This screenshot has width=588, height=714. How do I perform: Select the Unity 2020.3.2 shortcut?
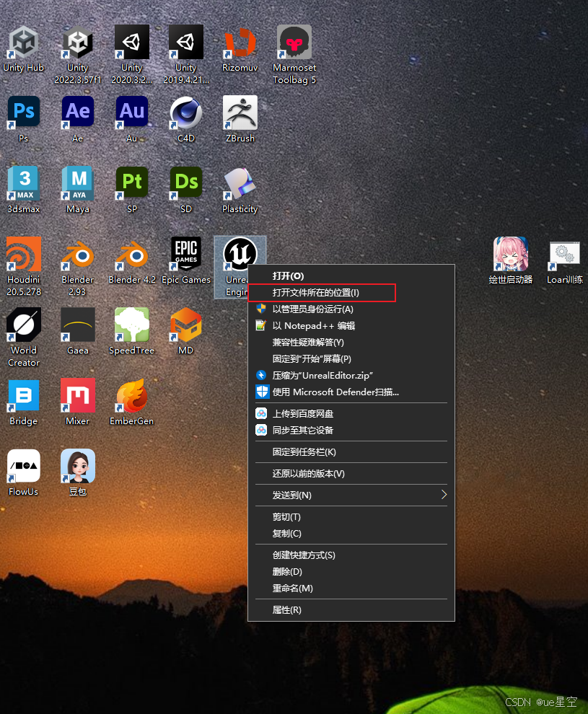131,55
